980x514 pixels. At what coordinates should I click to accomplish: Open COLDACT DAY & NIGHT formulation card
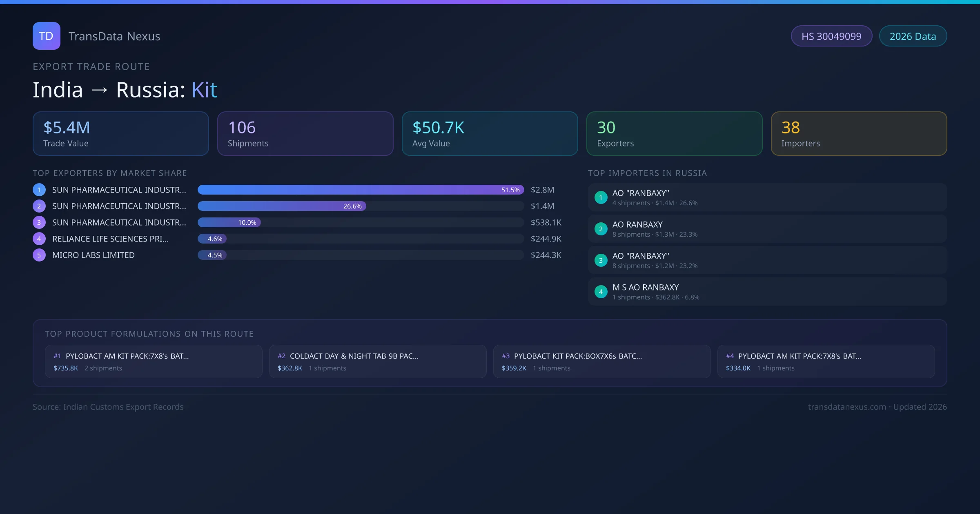[x=377, y=361]
